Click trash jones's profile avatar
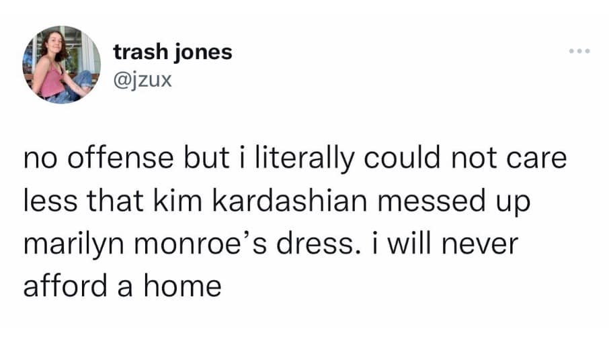The image size is (609, 364). [x=62, y=65]
